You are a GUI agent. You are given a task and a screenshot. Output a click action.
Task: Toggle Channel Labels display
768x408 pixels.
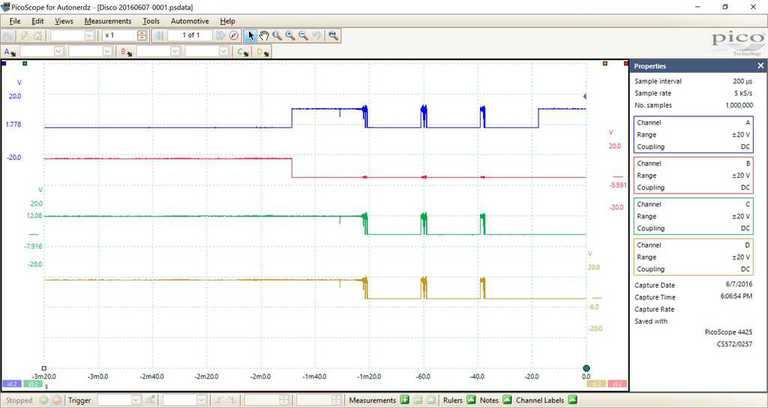pyautogui.click(x=577, y=400)
